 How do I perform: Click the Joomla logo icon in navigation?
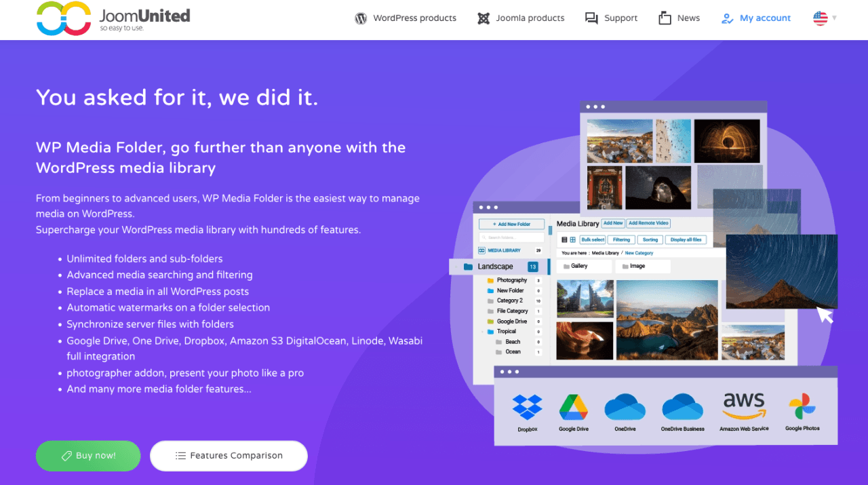pos(484,18)
